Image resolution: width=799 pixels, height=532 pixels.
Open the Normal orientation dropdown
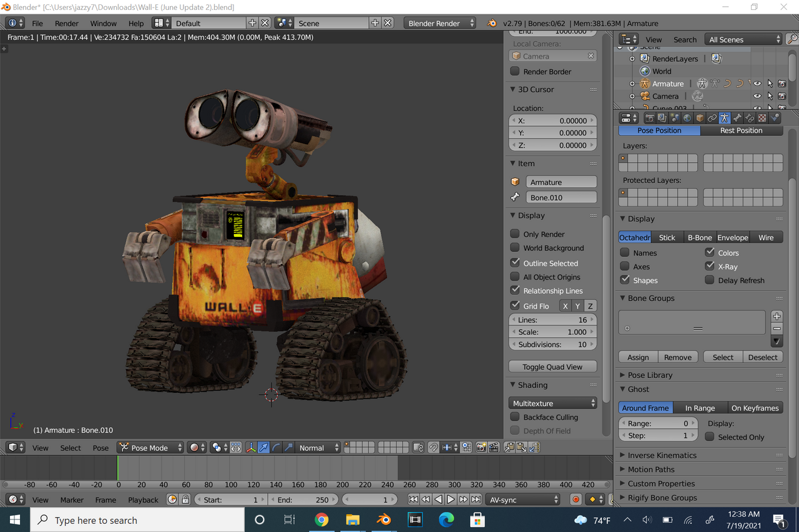point(318,447)
